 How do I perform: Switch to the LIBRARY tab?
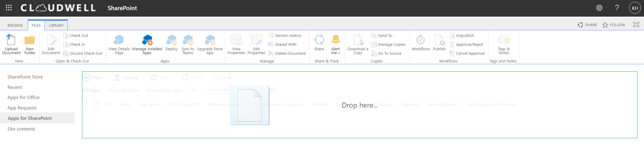click(56, 25)
